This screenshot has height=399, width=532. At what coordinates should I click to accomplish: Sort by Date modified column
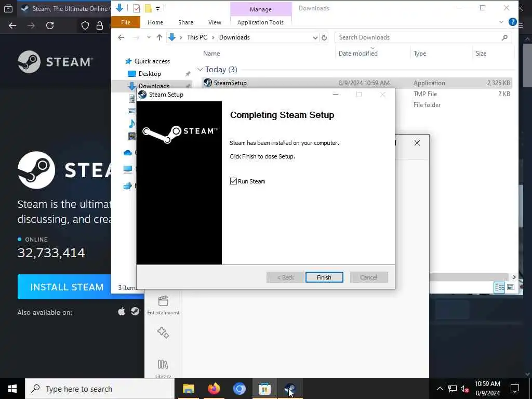point(358,54)
